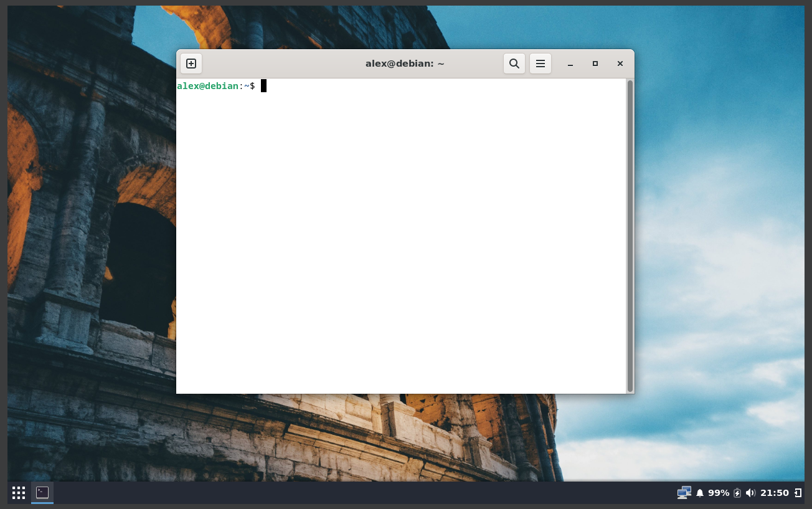Click the session logout icon in the tray

pos(799,492)
